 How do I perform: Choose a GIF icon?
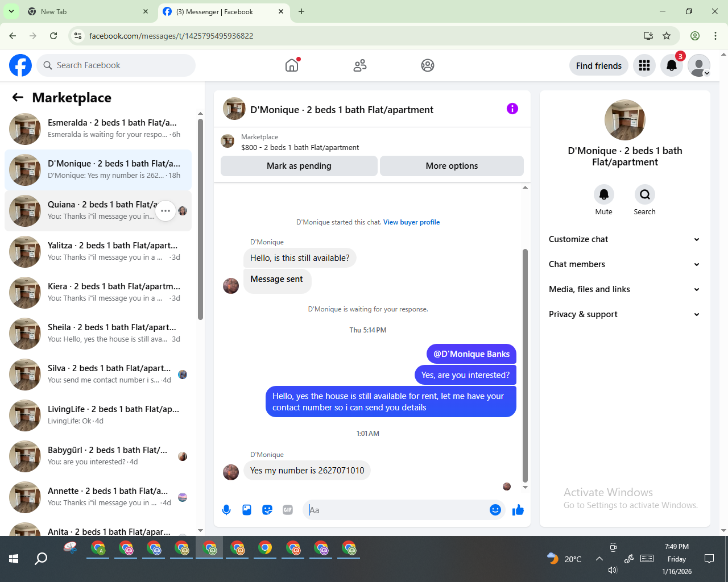coord(288,510)
